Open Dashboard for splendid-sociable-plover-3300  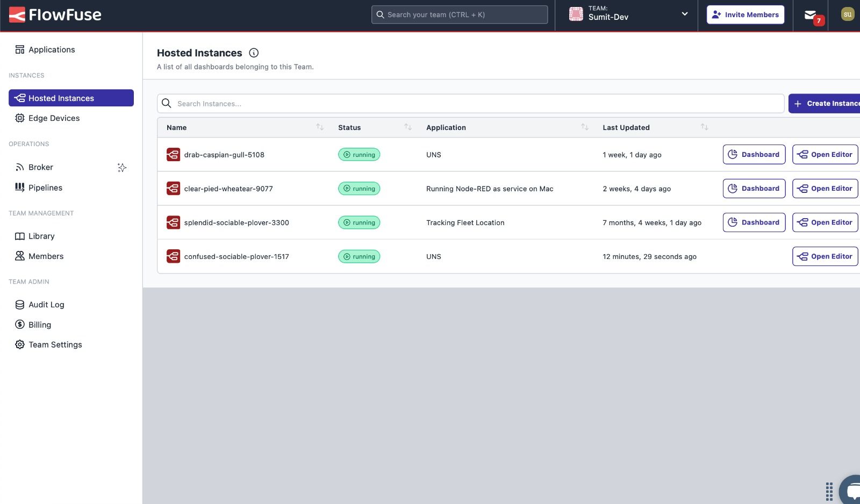pos(754,222)
